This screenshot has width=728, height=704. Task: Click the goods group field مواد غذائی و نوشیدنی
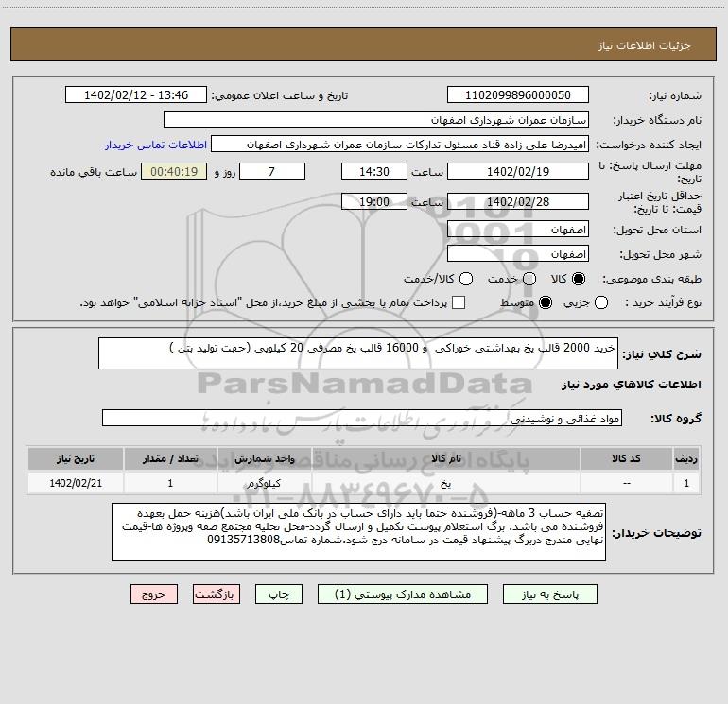point(362,418)
